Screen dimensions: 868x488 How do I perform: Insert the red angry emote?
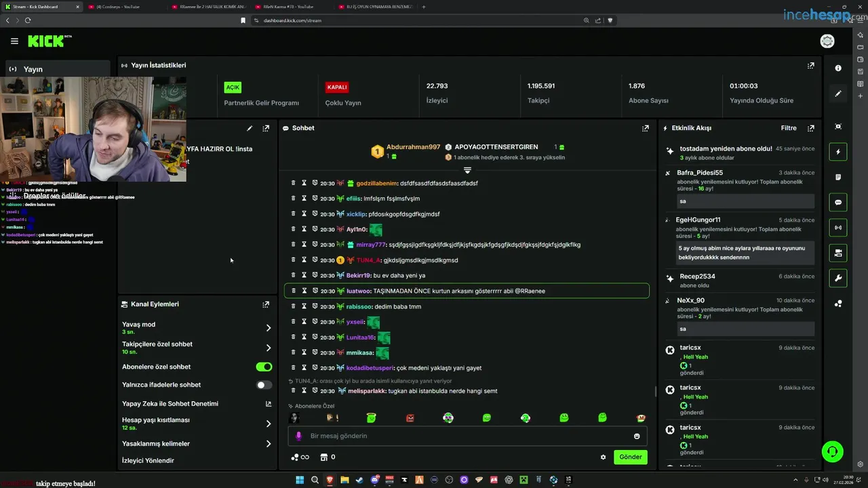coord(410,418)
